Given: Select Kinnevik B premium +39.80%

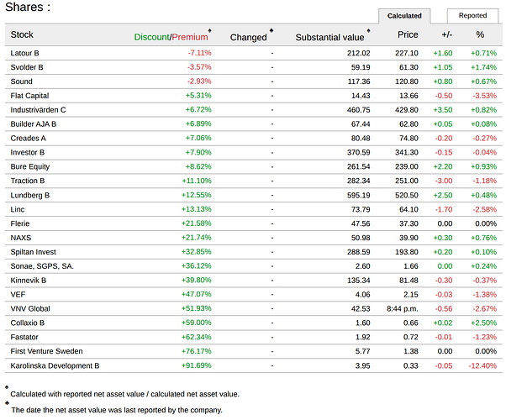Looking at the screenshot, I should click(197, 280).
